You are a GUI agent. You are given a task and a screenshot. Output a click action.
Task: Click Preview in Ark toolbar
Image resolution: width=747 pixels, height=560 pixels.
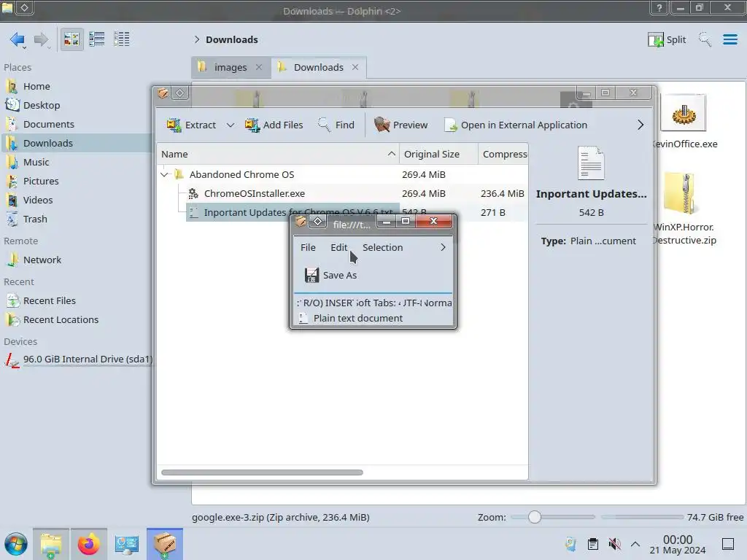(401, 125)
